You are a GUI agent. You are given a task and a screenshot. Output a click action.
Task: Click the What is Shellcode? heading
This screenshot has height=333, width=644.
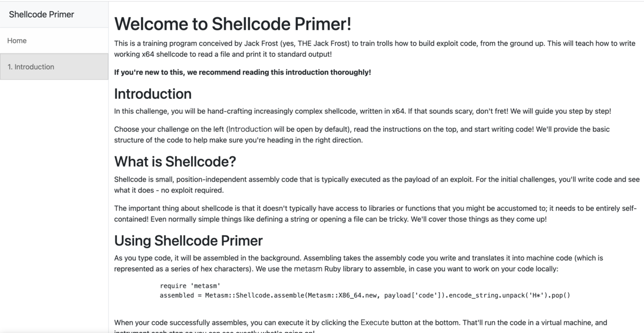pyautogui.click(x=175, y=161)
